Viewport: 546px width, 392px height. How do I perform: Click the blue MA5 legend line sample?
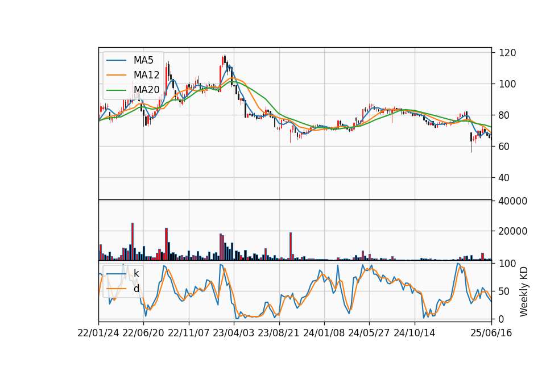(116, 60)
